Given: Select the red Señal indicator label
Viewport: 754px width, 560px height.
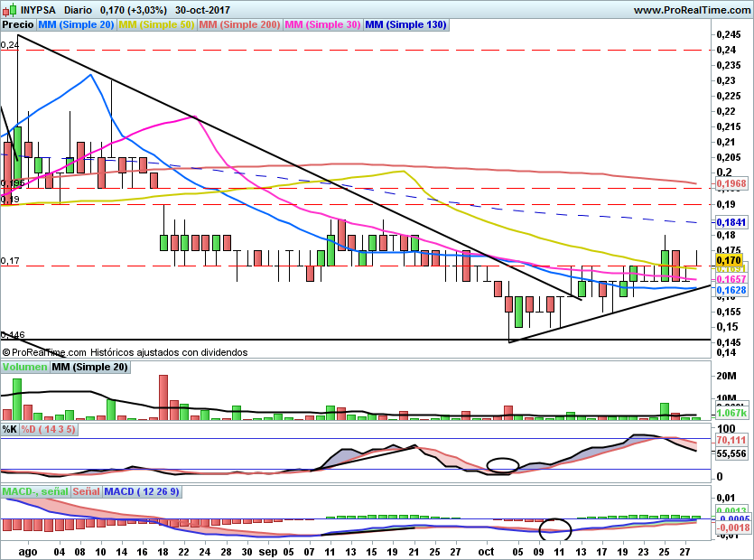Looking at the screenshot, I should [x=86, y=491].
